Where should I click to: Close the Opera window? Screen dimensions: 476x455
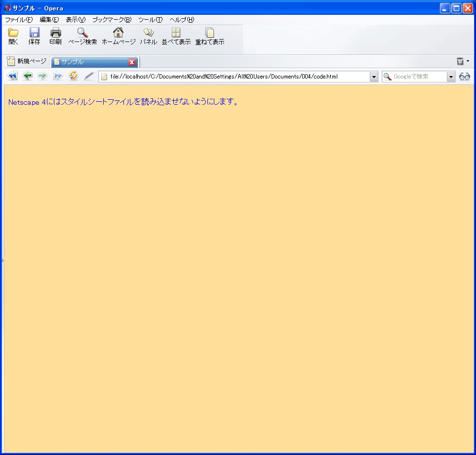(468, 8)
